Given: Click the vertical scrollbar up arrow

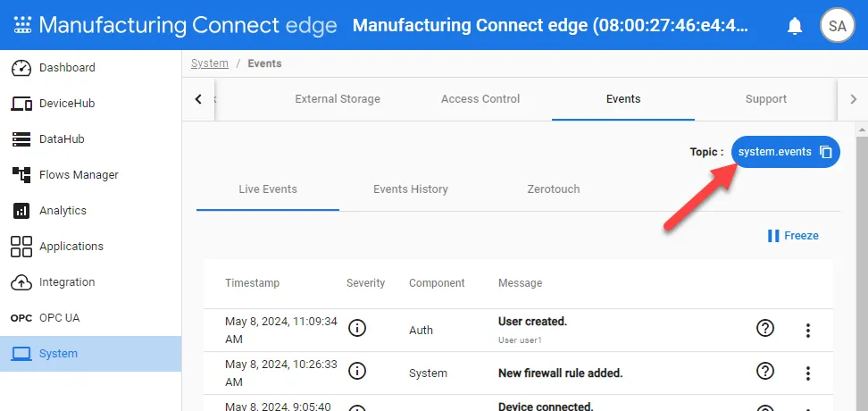Looking at the screenshot, I should coord(863,129).
